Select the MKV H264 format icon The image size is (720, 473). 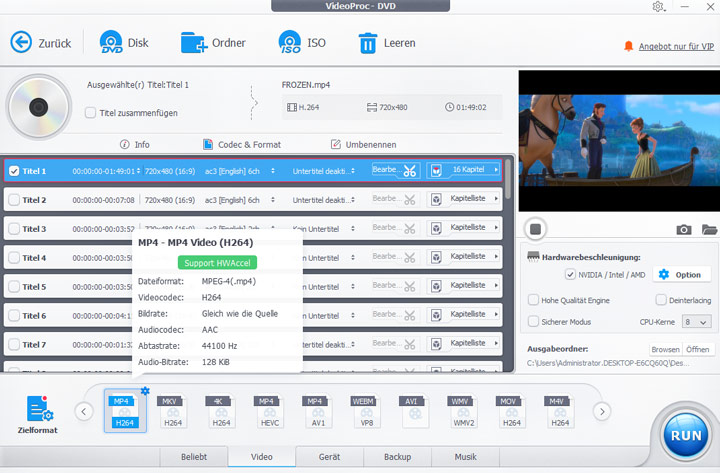pyautogui.click(x=173, y=411)
